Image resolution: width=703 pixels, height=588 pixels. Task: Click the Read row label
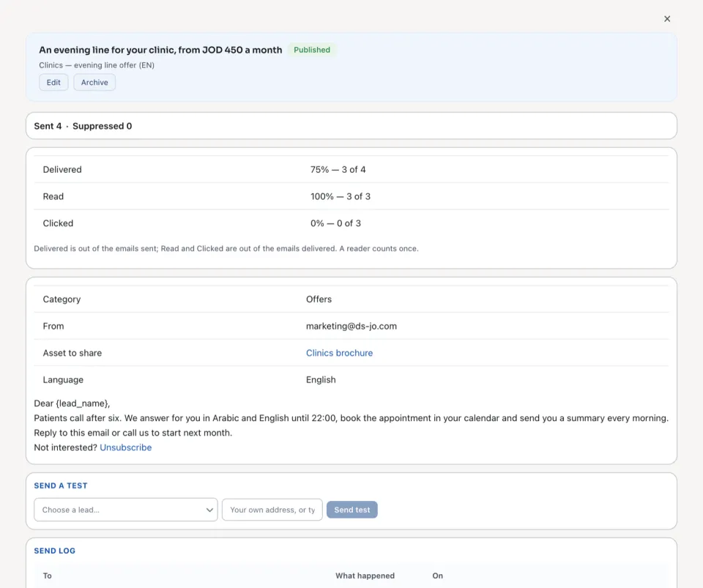click(53, 196)
